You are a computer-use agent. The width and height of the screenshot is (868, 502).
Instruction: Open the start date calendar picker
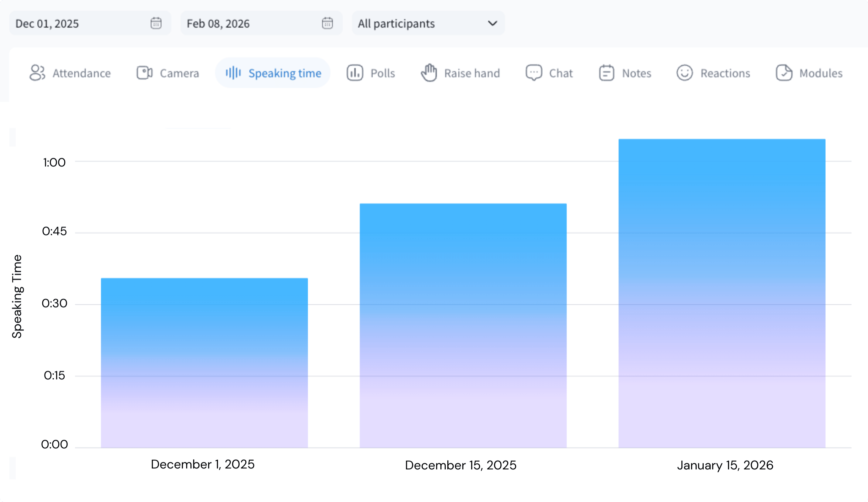[156, 23]
